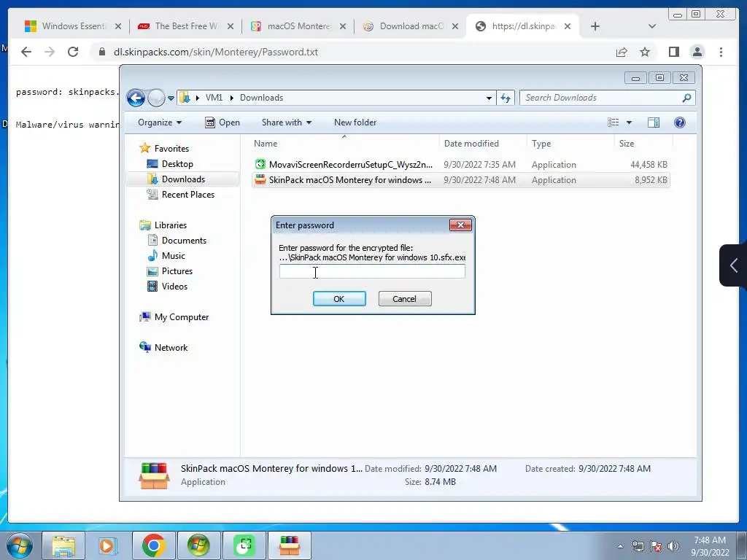Cancel the Enter password dialog
This screenshot has height=560, width=747.
click(x=404, y=298)
